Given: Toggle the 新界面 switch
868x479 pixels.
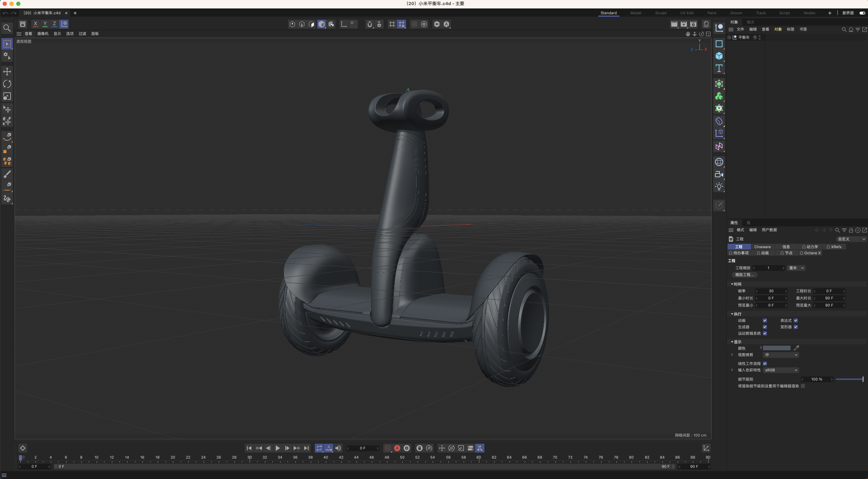Looking at the screenshot, I should [x=862, y=13].
